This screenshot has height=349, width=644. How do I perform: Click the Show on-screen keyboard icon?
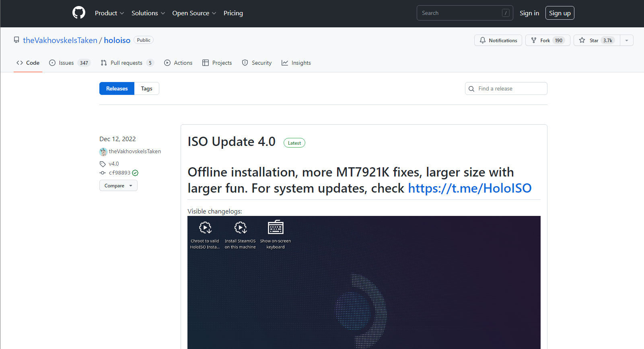point(276,227)
